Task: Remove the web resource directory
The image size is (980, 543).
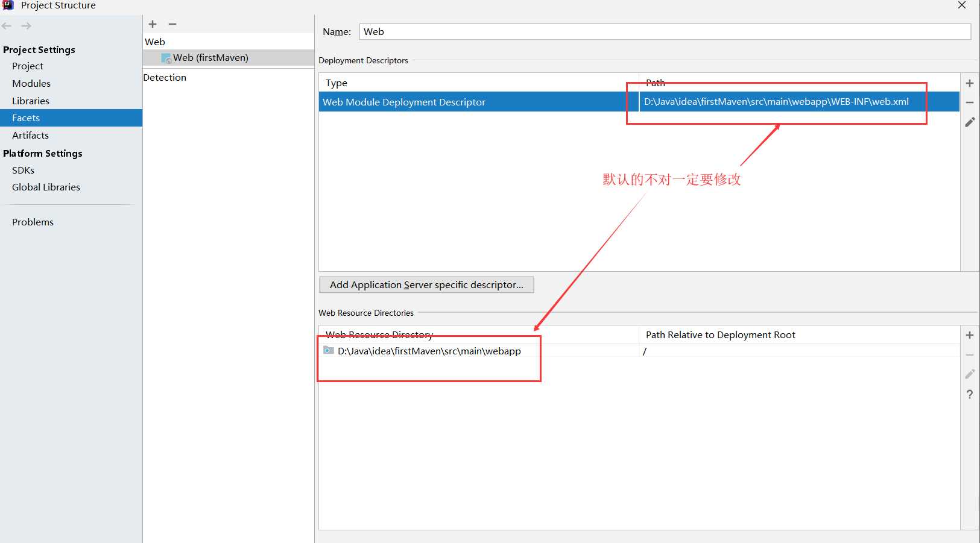Action: tap(970, 355)
